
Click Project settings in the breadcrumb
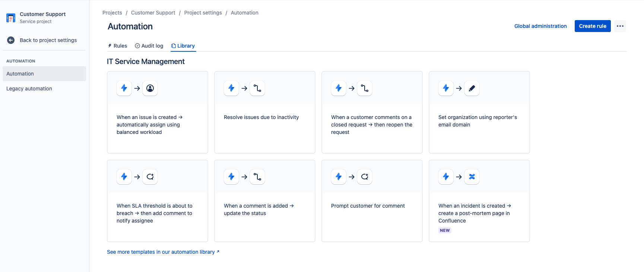point(203,13)
